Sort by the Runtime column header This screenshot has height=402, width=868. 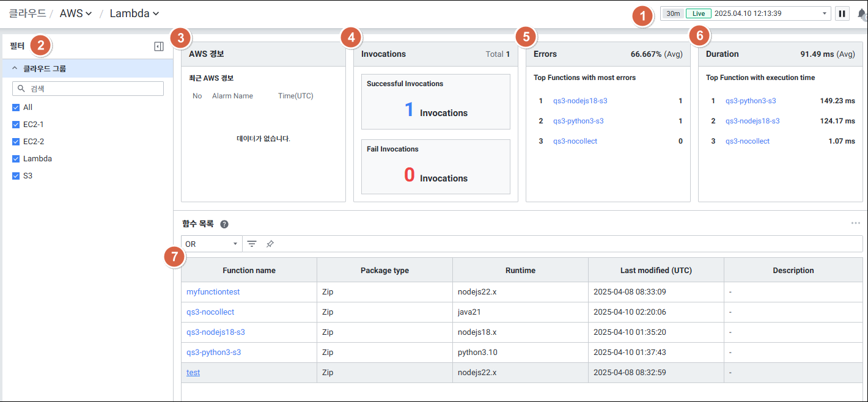tap(520, 270)
